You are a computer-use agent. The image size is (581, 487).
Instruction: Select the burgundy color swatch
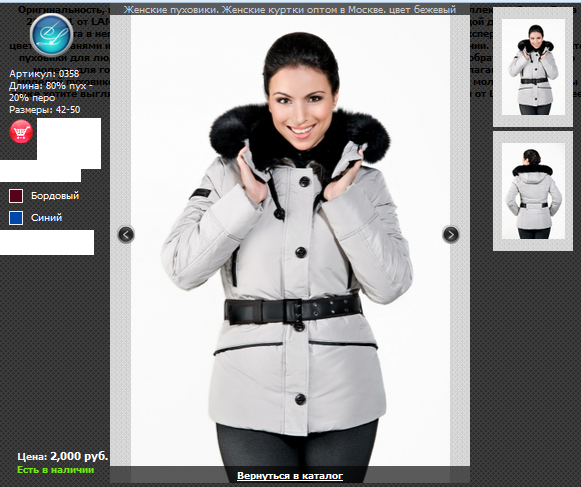pyautogui.click(x=16, y=196)
